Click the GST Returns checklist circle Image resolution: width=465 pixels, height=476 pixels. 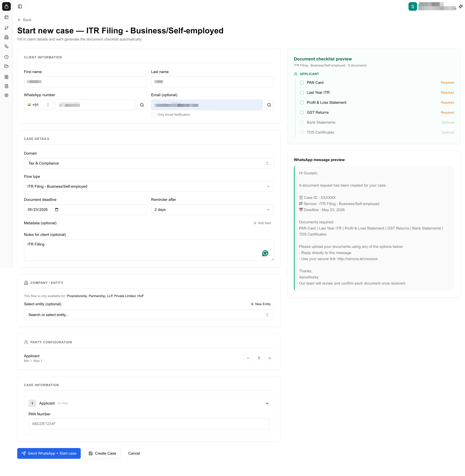[302, 113]
